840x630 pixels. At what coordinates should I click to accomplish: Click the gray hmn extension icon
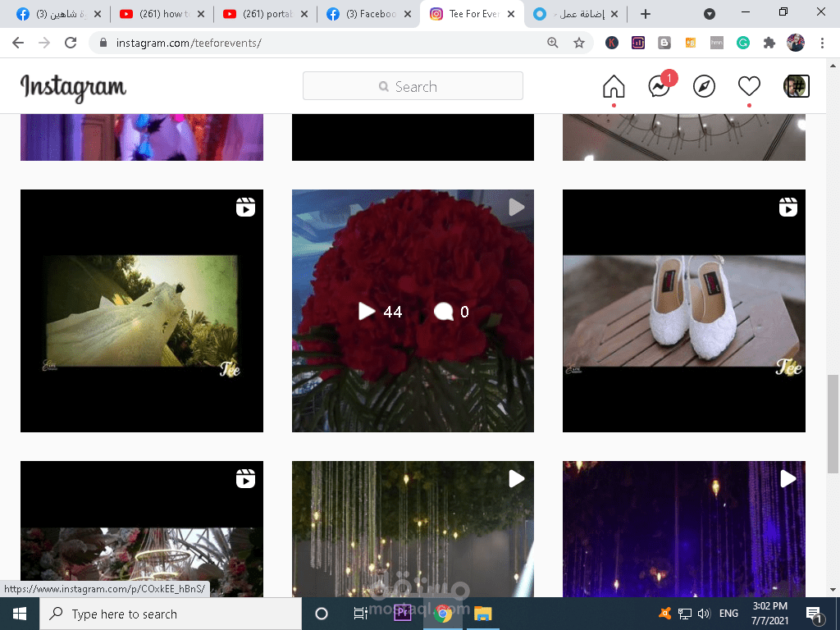point(717,43)
